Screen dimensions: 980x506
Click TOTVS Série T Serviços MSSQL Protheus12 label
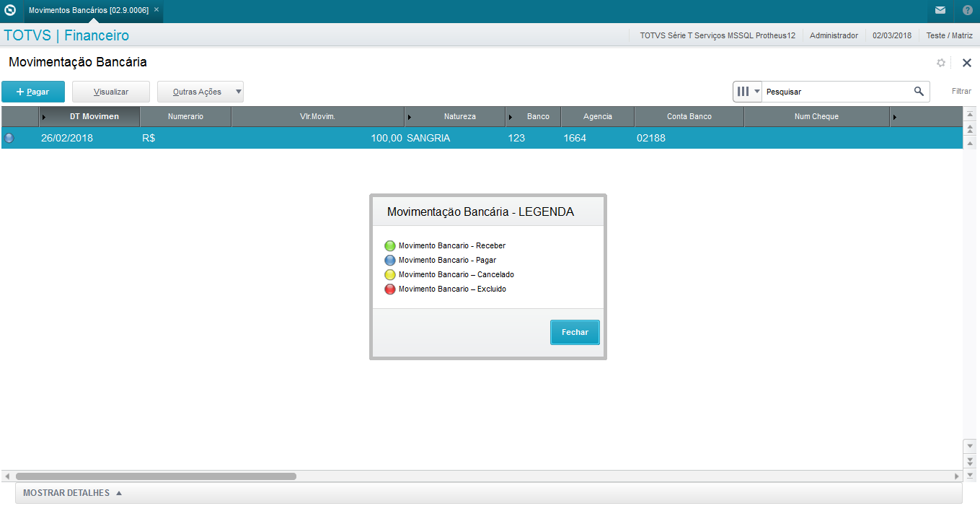click(718, 35)
